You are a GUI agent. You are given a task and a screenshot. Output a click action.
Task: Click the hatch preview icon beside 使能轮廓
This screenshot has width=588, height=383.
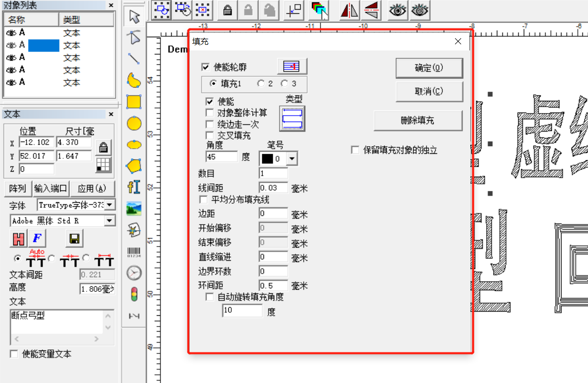point(292,66)
